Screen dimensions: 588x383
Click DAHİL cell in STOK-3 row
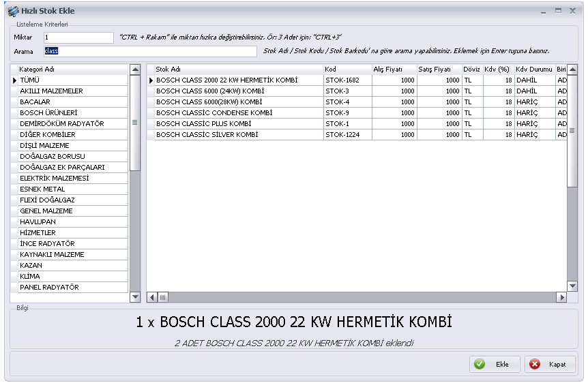click(535, 91)
